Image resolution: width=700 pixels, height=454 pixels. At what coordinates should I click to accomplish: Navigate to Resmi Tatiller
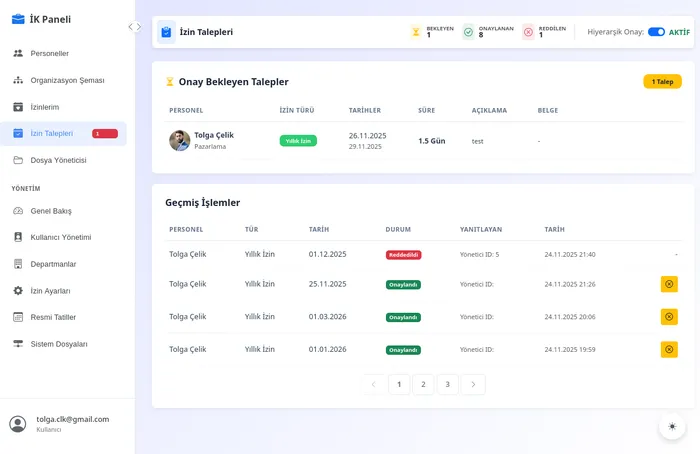pos(53,317)
